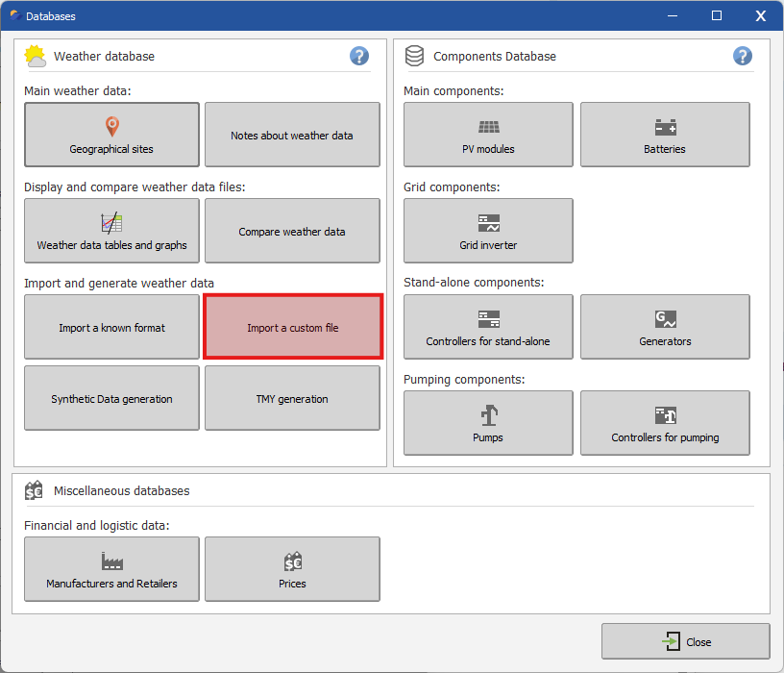
Task: Select the Pumps component database
Action: click(x=488, y=423)
